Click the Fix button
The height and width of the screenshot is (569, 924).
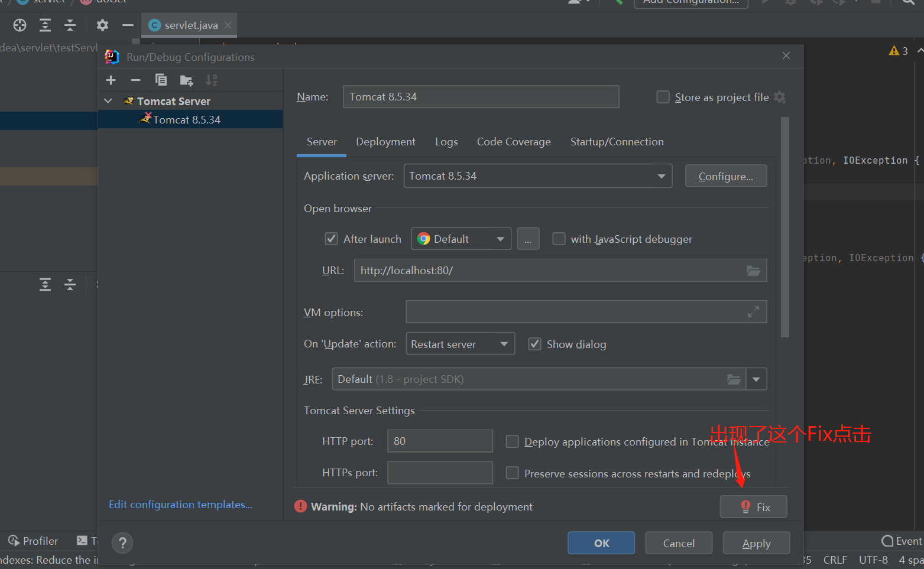tap(754, 507)
